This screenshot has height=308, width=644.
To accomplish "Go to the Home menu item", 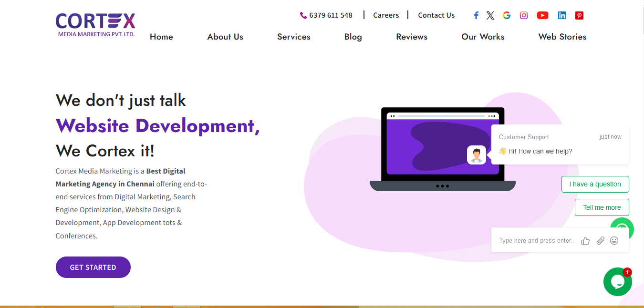I will pos(161,37).
